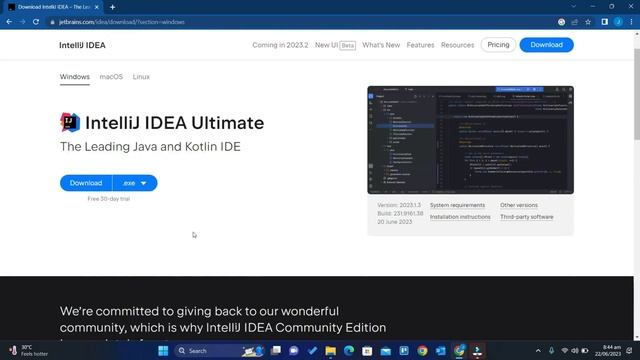Open the blue checkmark To Do app
This screenshot has width=640, height=360.
[312, 351]
